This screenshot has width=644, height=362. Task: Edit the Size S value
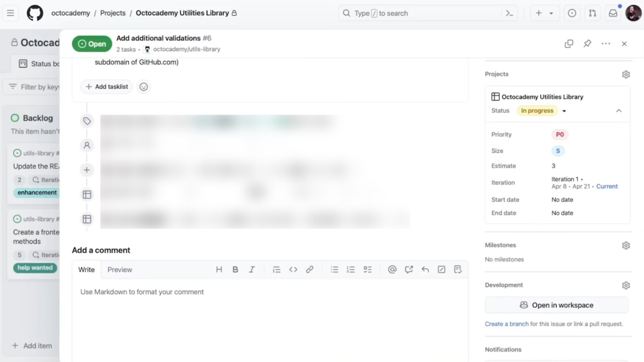[558, 151]
